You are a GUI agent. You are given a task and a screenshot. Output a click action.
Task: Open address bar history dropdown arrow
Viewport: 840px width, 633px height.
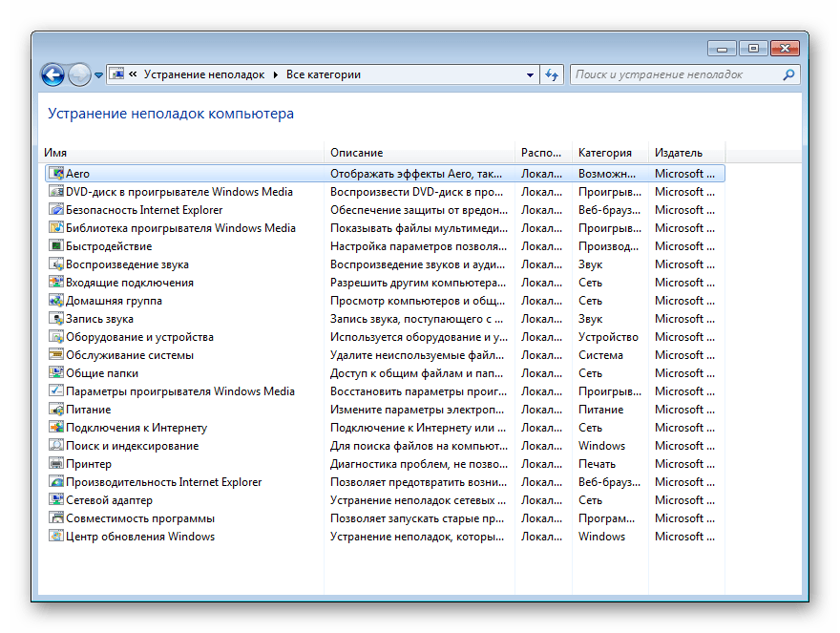tap(531, 74)
